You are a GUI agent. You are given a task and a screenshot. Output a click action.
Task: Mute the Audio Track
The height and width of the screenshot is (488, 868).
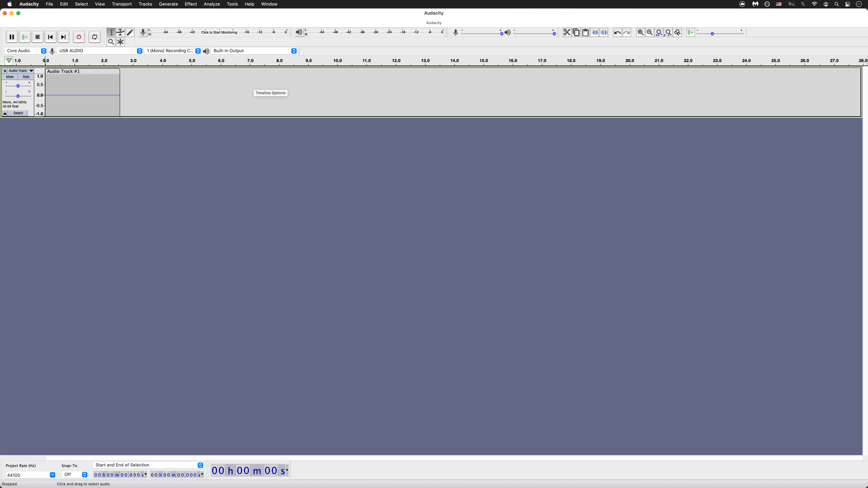point(10,77)
